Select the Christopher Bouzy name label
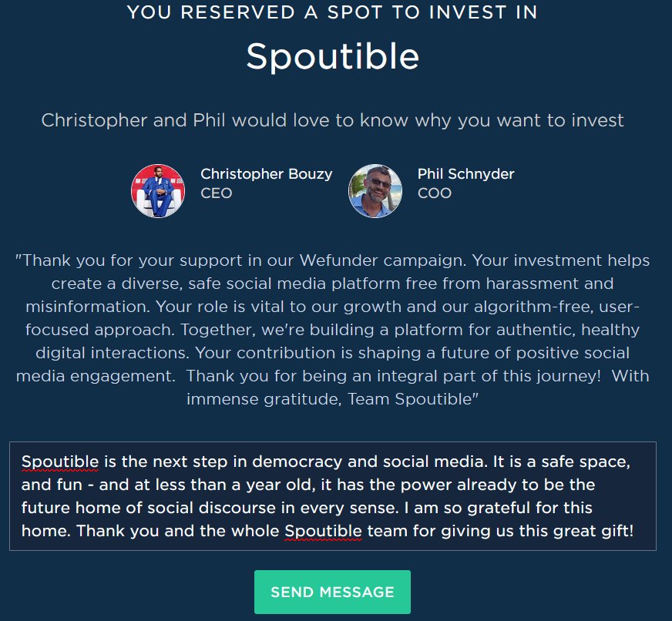This screenshot has height=621, width=672. [266, 174]
